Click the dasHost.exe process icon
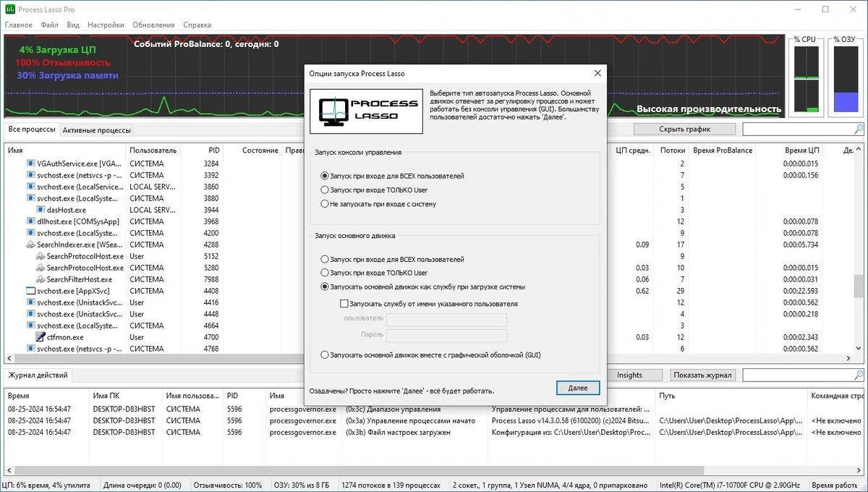868x492 pixels. tap(41, 210)
